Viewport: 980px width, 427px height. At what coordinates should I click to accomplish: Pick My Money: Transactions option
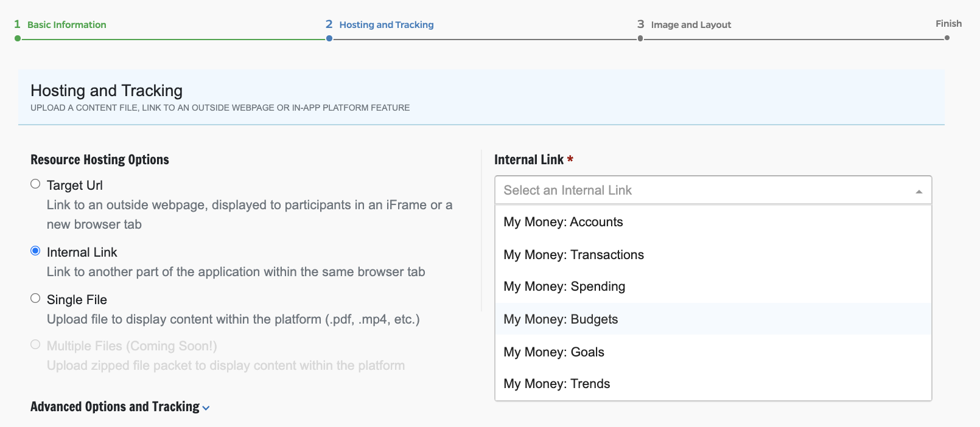tap(573, 255)
